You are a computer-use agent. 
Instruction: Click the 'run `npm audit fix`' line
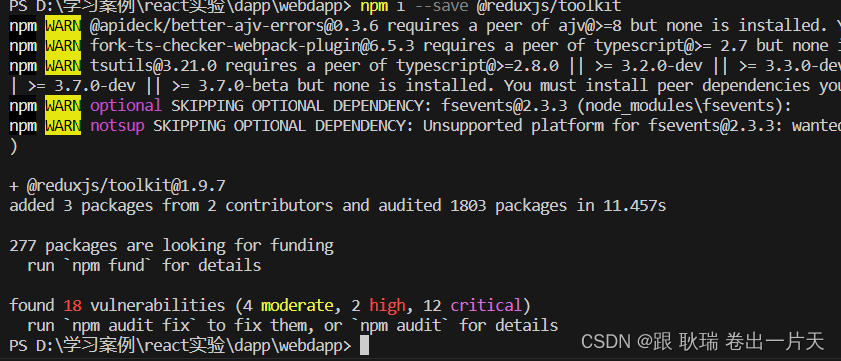(293, 326)
